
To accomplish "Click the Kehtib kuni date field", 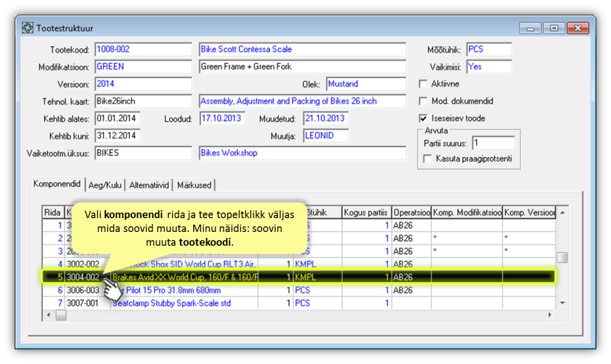I will click(x=118, y=135).
